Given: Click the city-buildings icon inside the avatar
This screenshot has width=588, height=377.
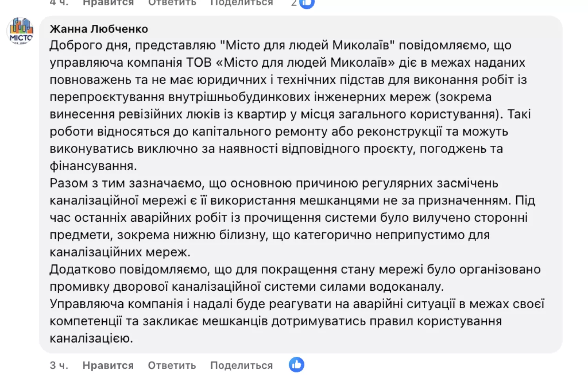Looking at the screenshot, I should click(20, 28).
